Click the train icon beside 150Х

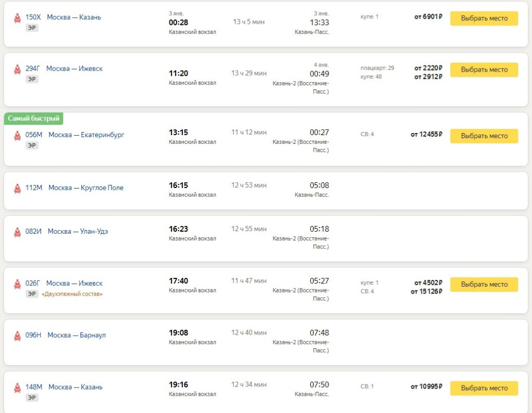pyautogui.click(x=18, y=18)
